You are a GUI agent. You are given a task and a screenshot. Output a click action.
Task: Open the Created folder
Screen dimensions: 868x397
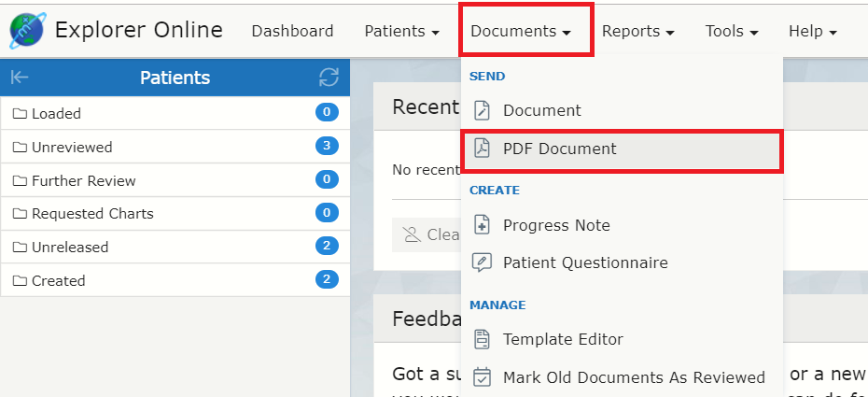(175, 280)
